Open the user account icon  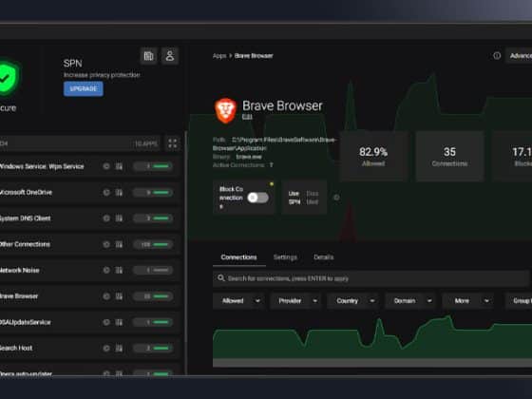pyautogui.click(x=170, y=56)
